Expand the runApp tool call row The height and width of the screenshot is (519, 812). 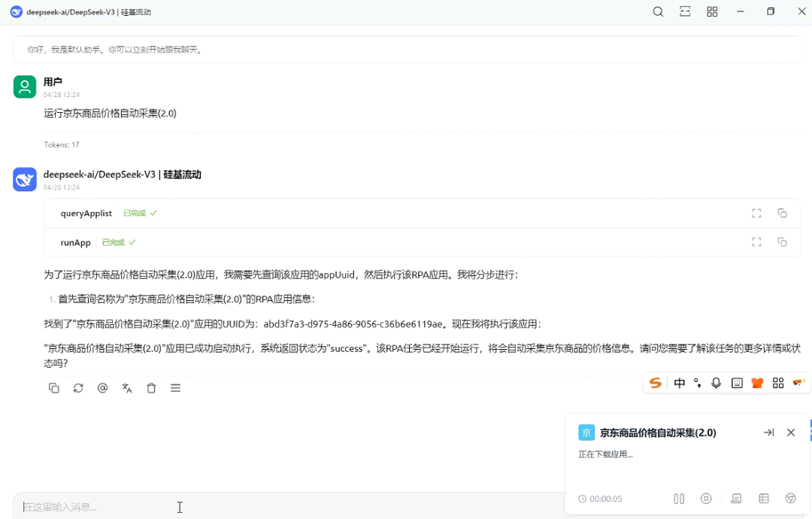[423, 242]
